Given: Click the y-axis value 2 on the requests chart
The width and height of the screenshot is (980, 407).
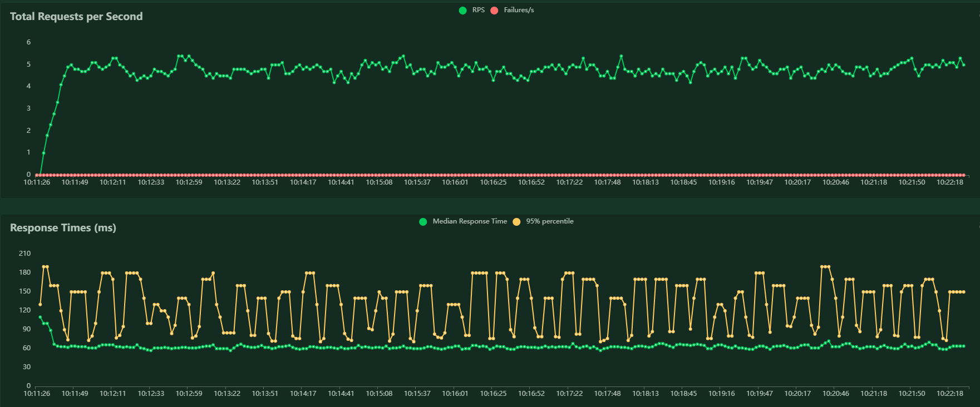Looking at the screenshot, I should 29,131.
